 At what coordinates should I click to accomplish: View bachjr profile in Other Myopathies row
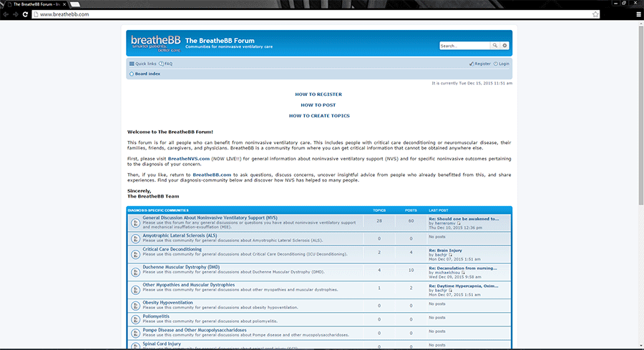point(441,291)
